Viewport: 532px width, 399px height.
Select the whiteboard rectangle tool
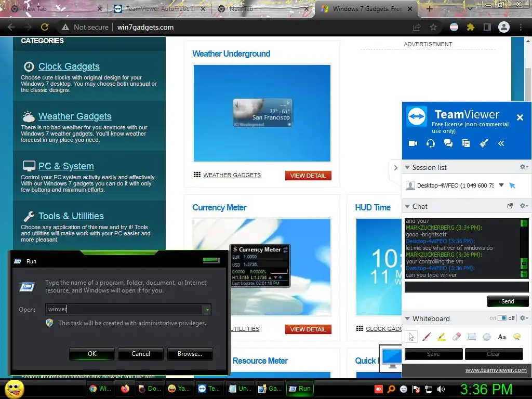(x=472, y=337)
